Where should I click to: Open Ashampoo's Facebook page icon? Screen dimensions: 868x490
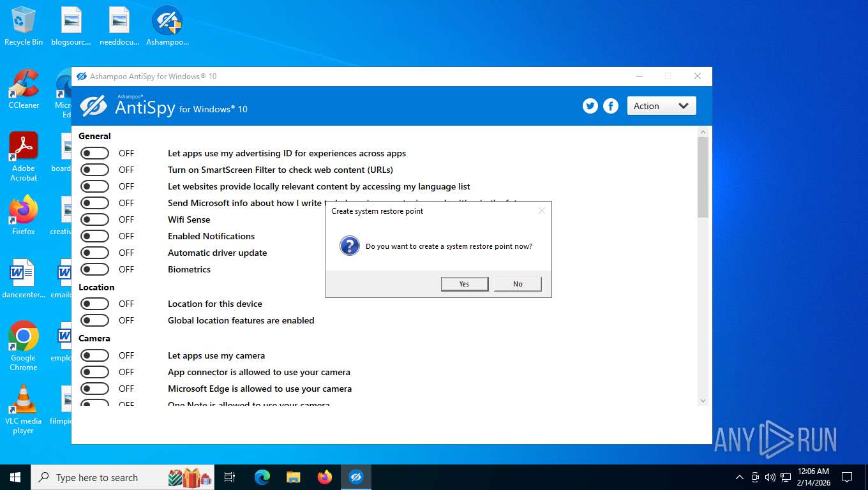pos(611,106)
